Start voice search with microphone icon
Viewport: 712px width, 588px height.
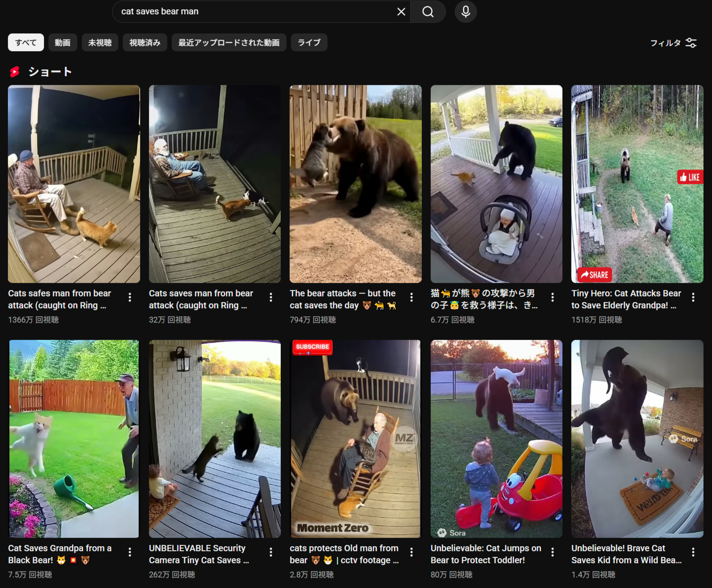tap(465, 12)
